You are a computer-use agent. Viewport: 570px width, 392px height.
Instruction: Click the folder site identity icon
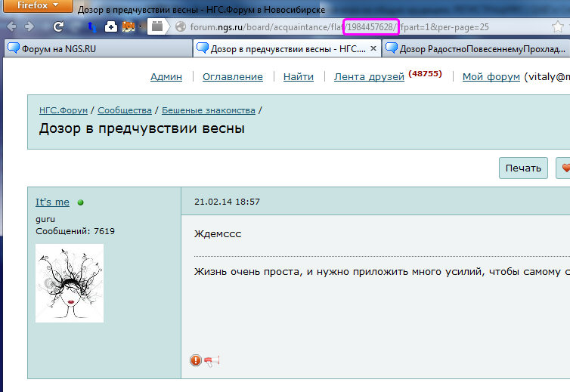click(157, 26)
